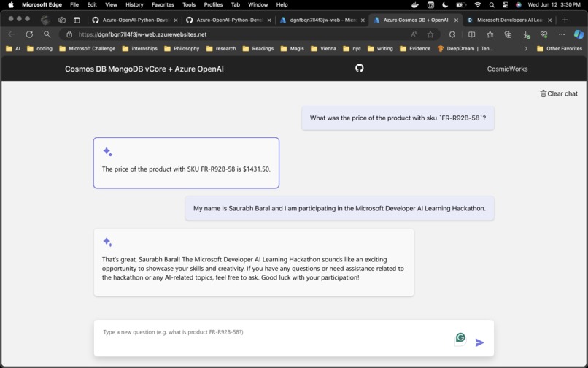Open macOS Spotlight search icon

492,5
